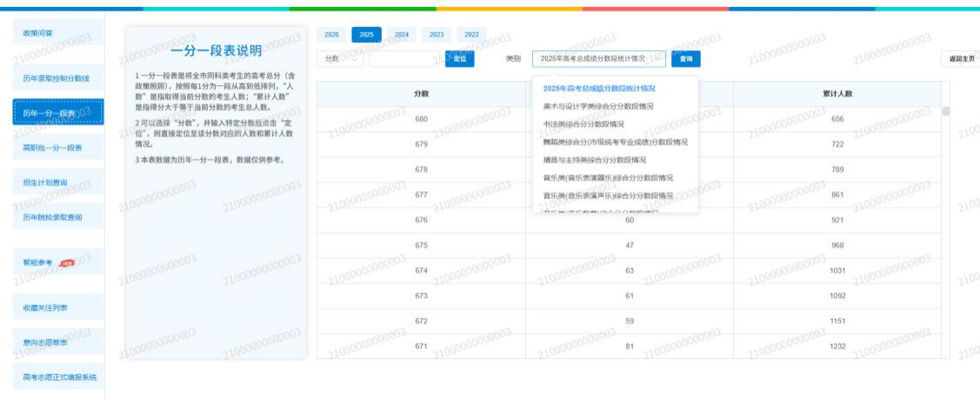Click the table's vertical scrollbar thumb
This screenshot has width=980, height=400.
coord(945,110)
